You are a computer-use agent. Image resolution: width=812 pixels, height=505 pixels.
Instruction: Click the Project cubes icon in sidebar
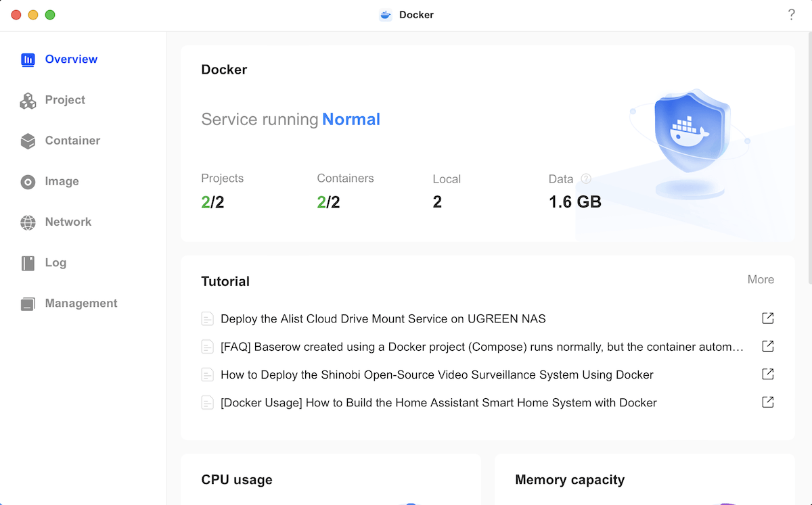pos(28,101)
